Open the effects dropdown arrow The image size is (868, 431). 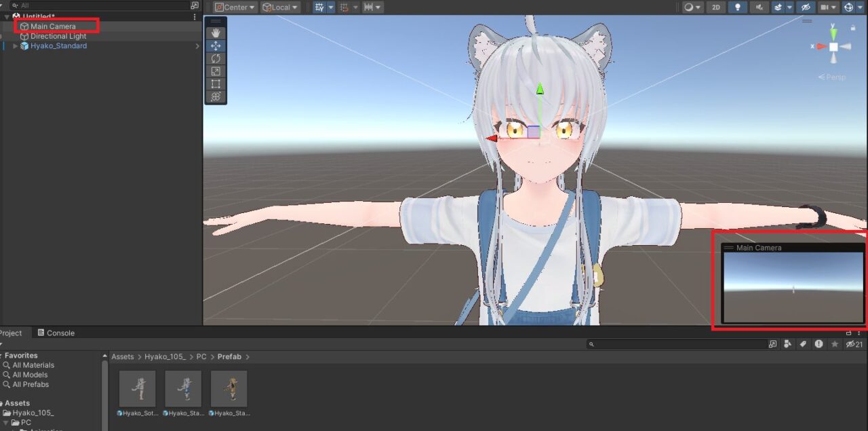click(789, 7)
